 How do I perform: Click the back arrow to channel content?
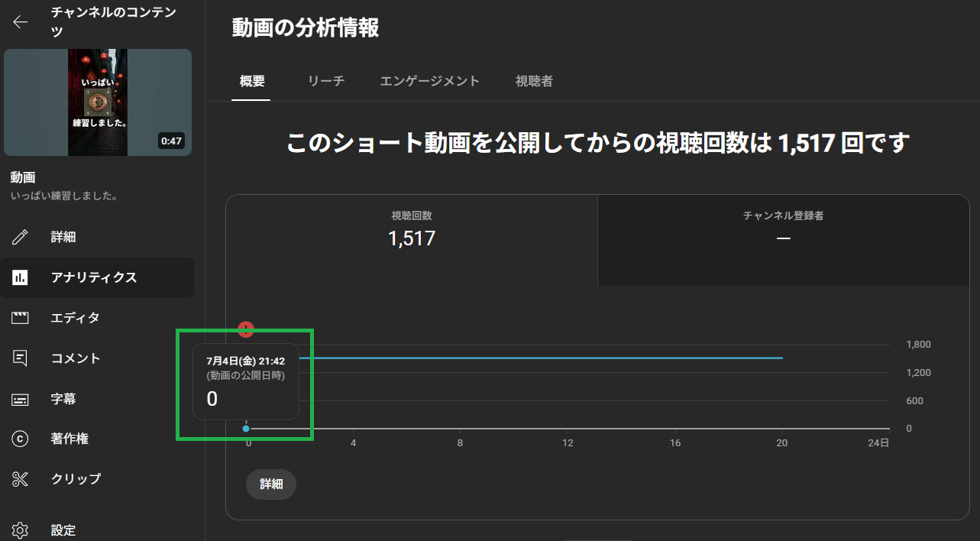point(20,21)
